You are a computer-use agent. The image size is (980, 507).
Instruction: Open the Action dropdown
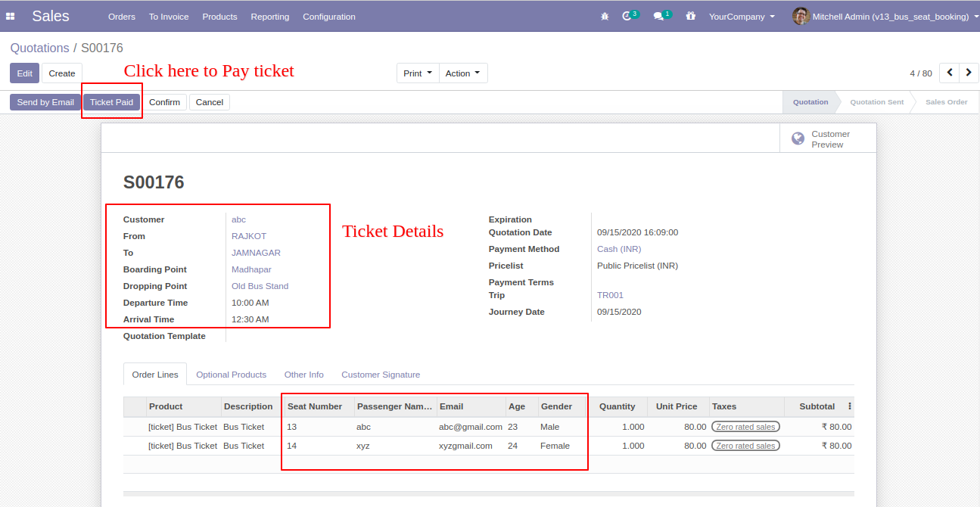463,73
